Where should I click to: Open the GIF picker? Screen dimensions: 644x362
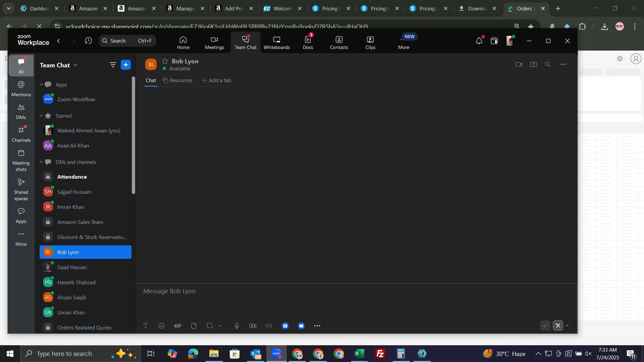(x=178, y=326)
